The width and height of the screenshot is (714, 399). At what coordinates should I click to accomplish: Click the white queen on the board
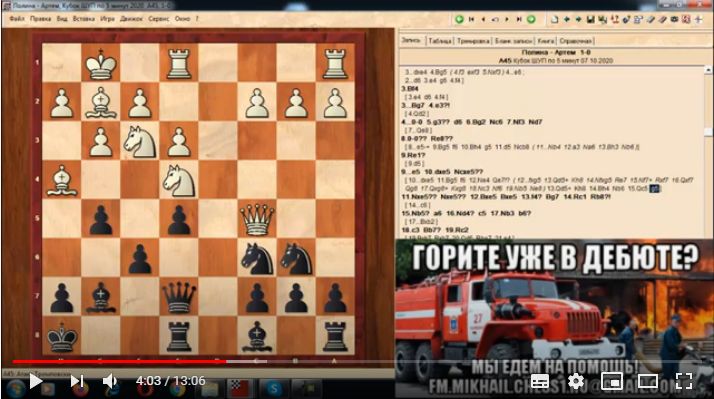257,219
